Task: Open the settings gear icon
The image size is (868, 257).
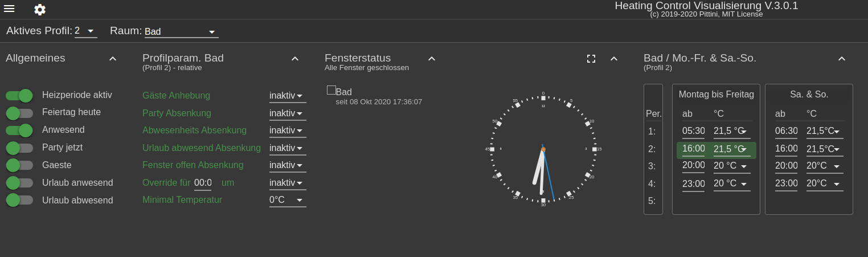Action: 40,10
